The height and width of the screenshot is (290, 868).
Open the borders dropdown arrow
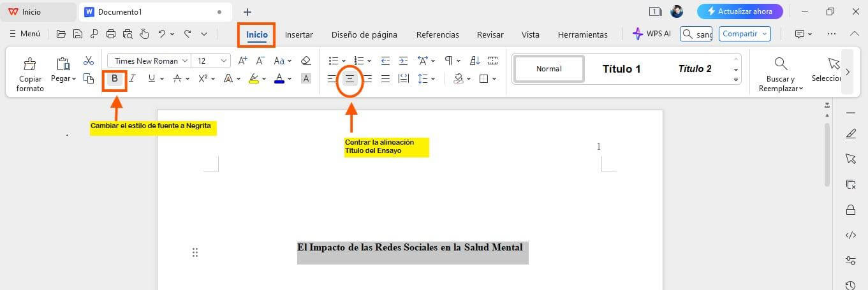(x=494, y=79)
